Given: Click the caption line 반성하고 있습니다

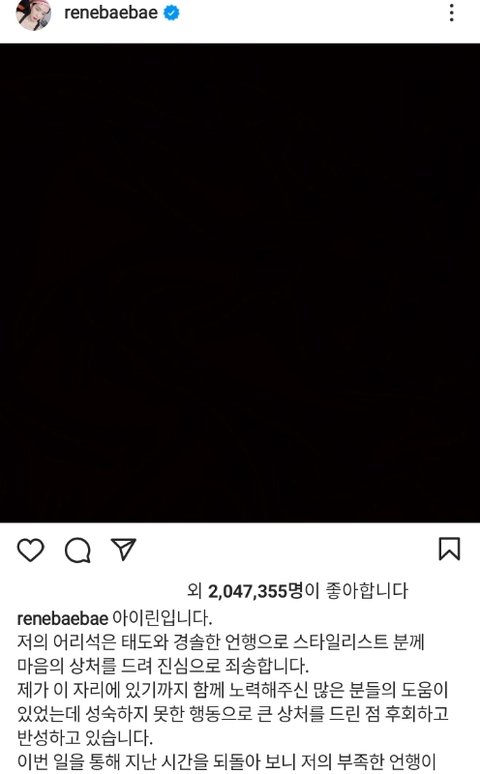Looking at the screenshot, I should [x=85, y=738].
